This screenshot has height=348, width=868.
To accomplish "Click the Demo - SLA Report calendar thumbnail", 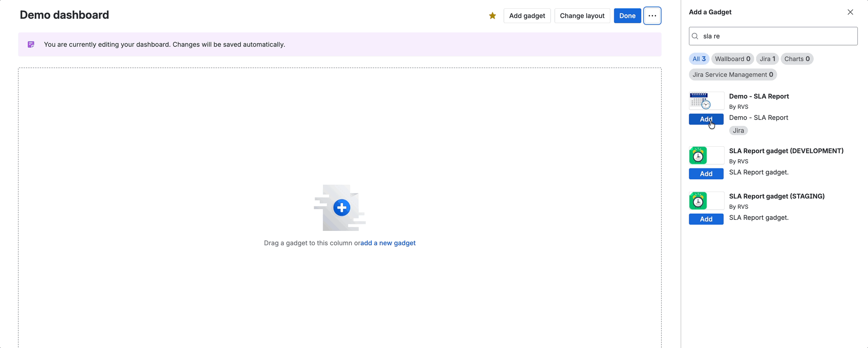I will tap(701, 100).
